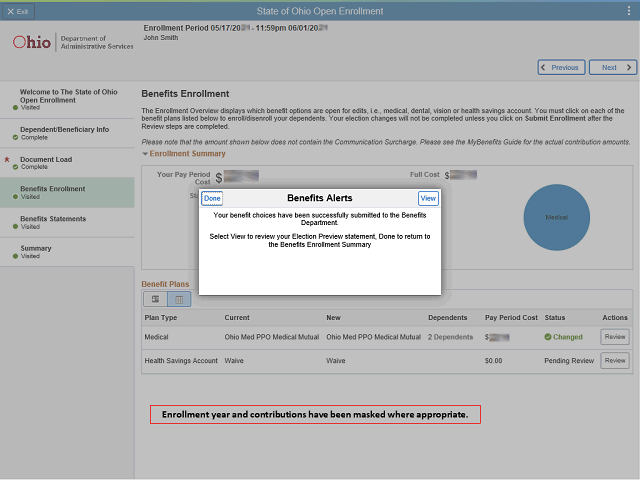
Task: Open the 2 Dependents link
Action: pyautogui.click(x=450, y=337)
